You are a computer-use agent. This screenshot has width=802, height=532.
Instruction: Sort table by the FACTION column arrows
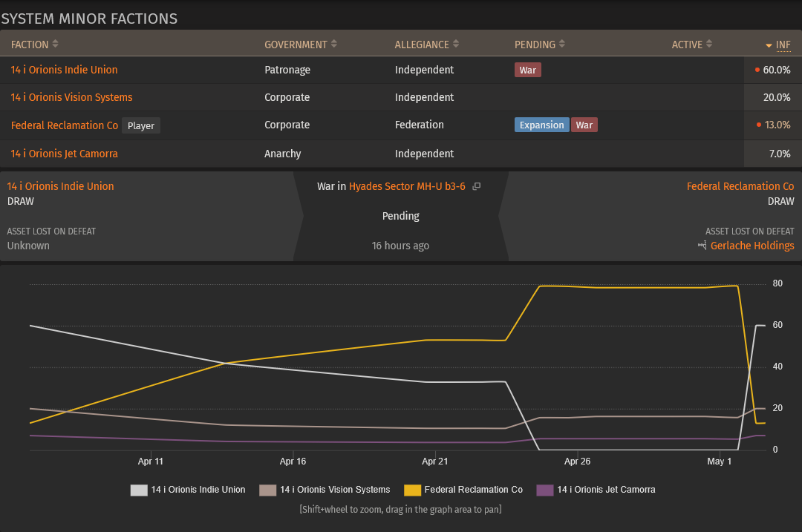[x=55, y=44]
